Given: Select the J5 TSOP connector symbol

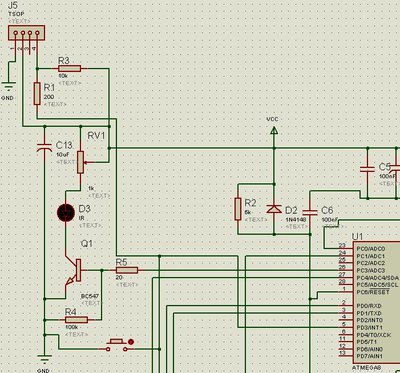Looking at the screenshot, I should (26, 33).
